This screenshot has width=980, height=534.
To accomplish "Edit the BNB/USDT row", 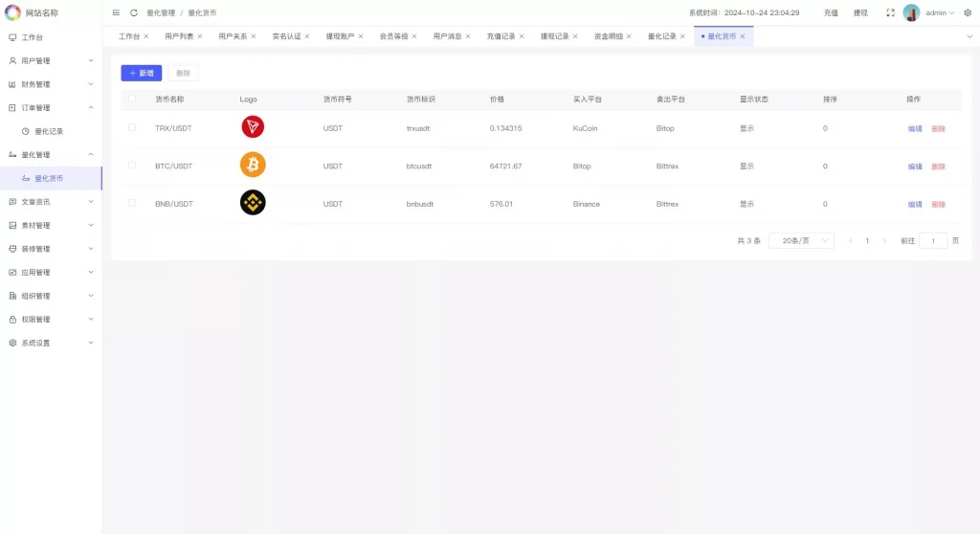I will click(915, 205).
